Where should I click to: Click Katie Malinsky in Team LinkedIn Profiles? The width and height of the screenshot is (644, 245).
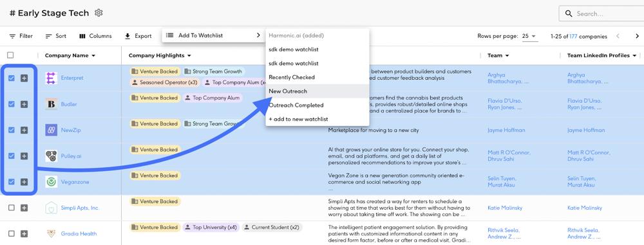585,208
